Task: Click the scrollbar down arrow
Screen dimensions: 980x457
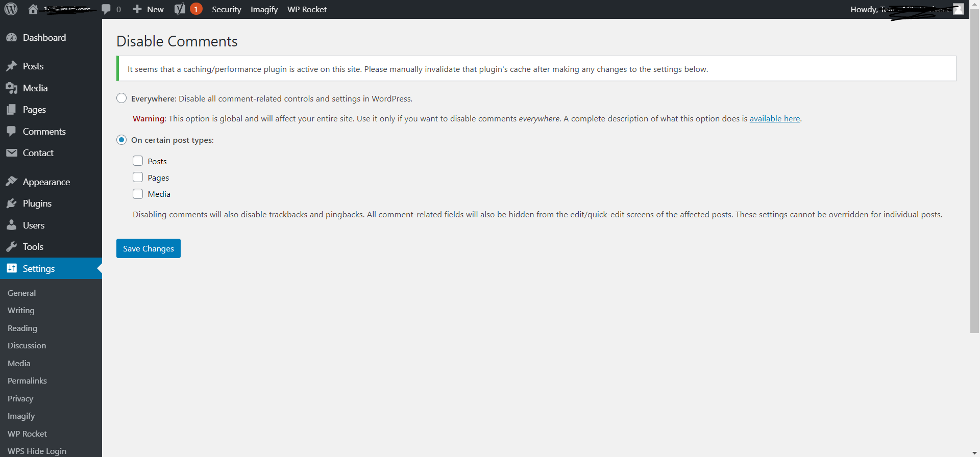Action: coord(974,452)
